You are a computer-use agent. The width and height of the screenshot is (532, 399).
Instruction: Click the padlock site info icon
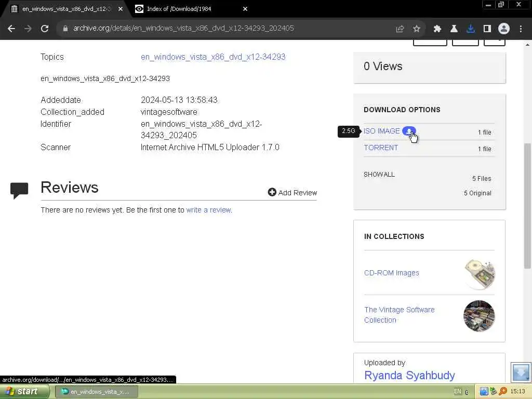tap(65, 29)
